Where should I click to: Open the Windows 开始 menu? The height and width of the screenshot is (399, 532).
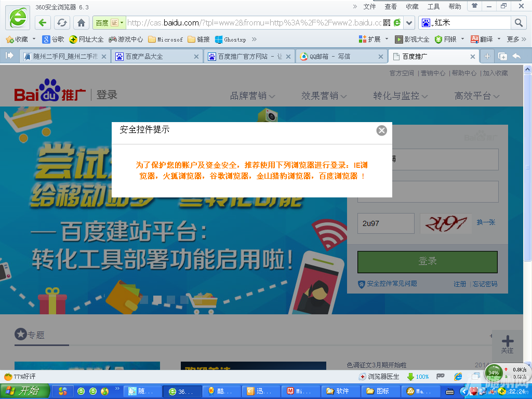24,391
